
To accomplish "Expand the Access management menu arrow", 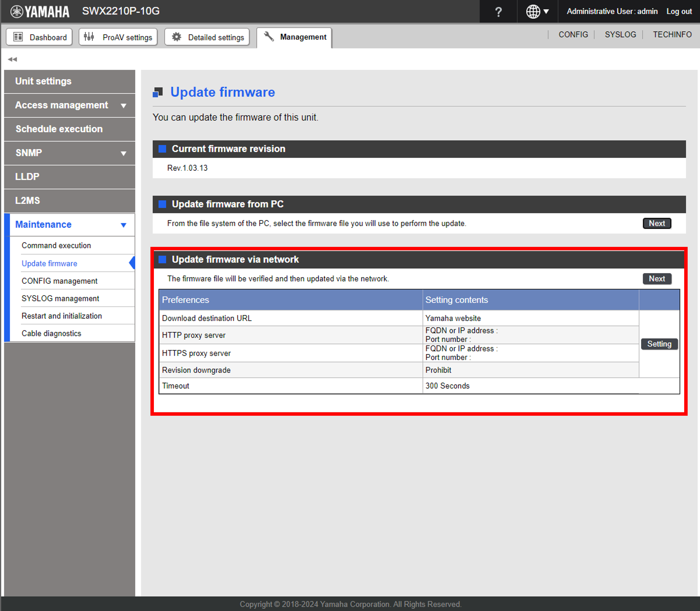I will coord(124,106).
